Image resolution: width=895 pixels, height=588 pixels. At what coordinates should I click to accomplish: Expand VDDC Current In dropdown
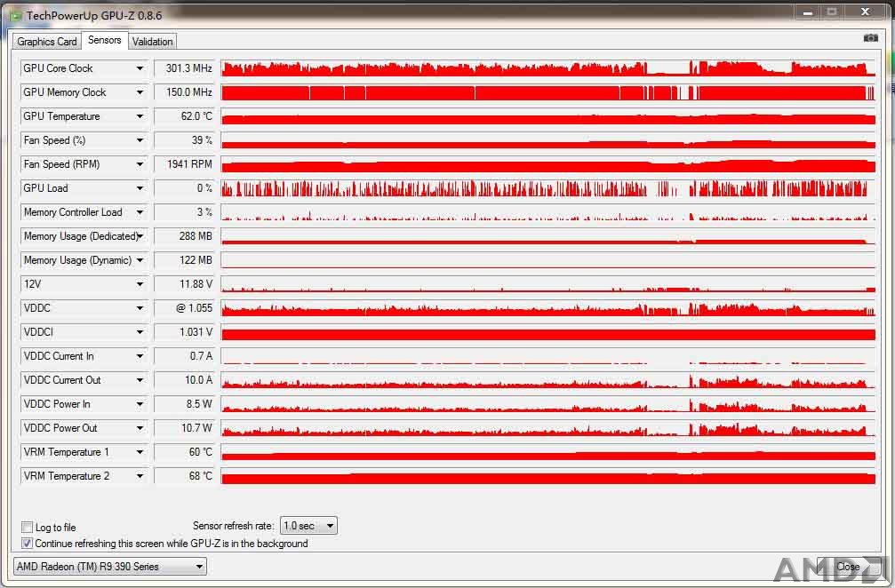(x=140, y=356)
